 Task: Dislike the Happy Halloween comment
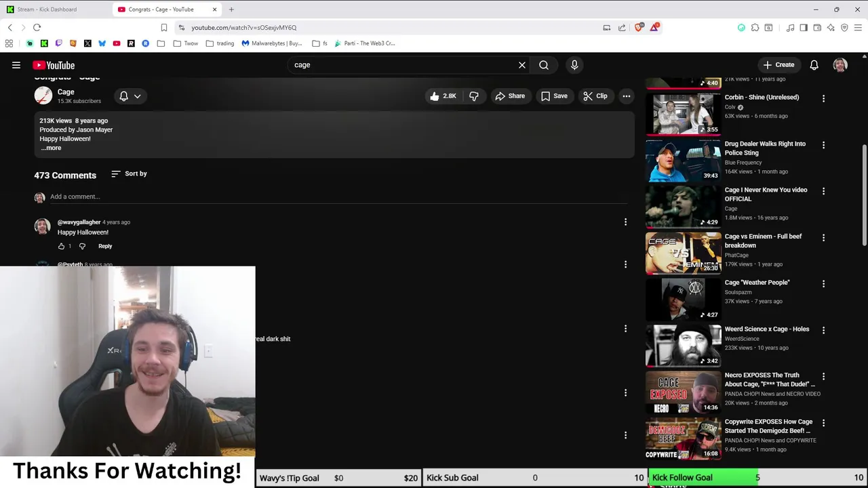click(x=82, y=246)
